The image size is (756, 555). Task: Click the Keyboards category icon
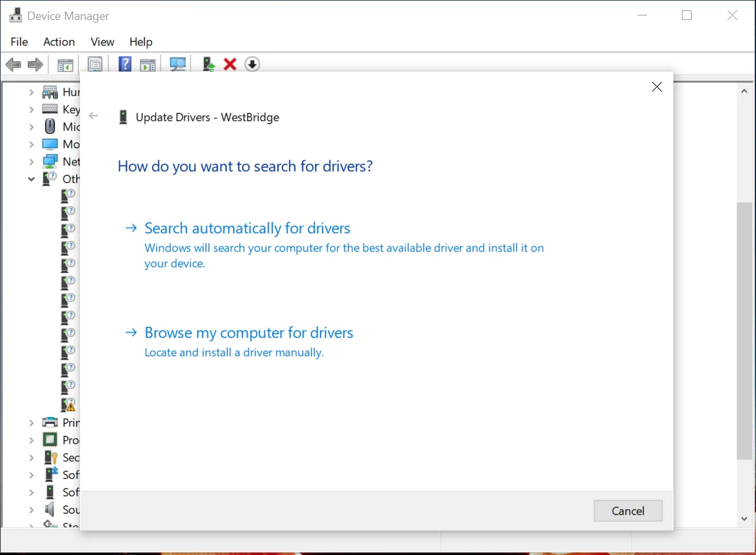coord(50,109)
